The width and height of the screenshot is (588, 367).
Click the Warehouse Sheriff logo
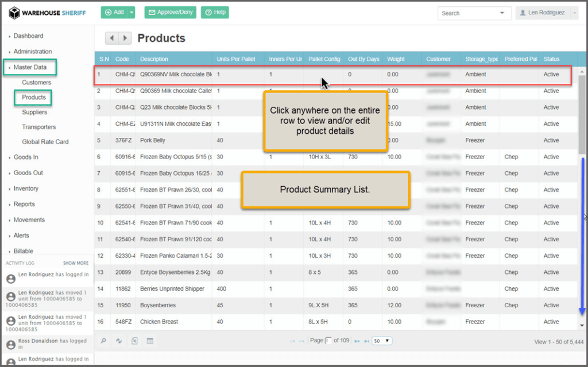tap(47, 13)
